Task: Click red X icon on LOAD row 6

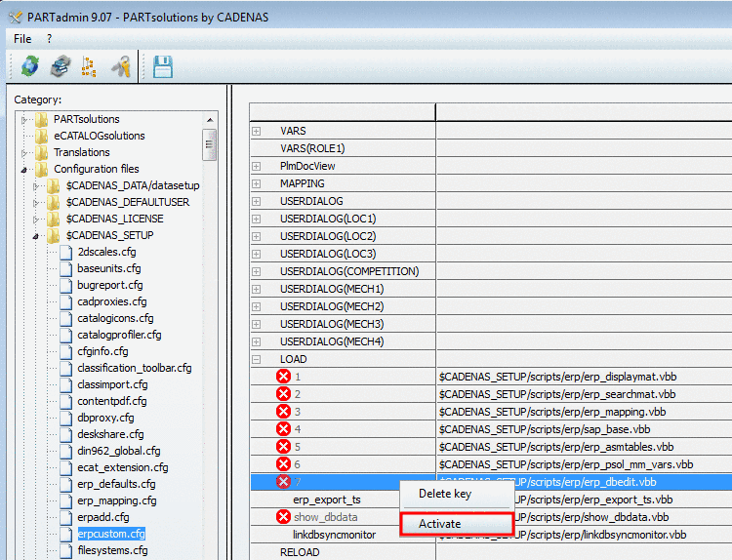Action: tap(283, 464)
